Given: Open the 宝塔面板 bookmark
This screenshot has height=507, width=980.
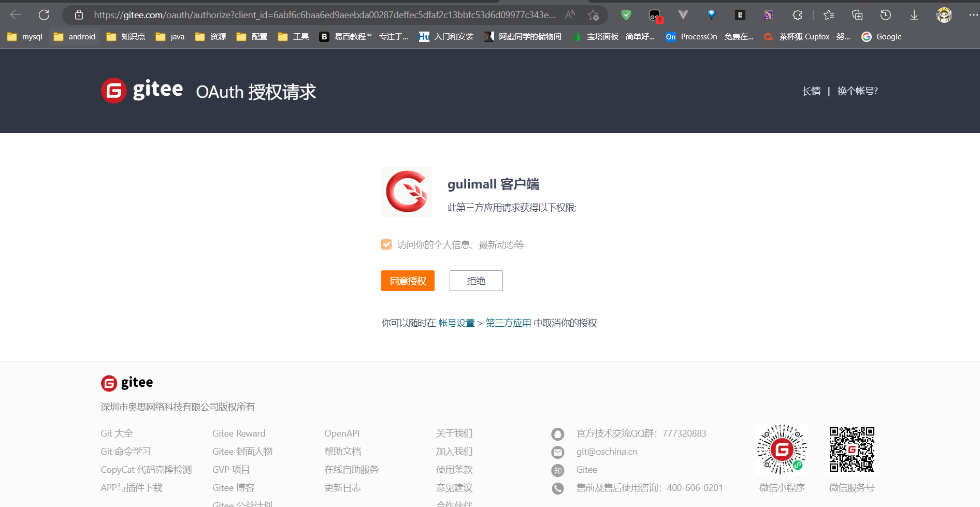Looking at the screenshot, I should (x=614, y=37).
